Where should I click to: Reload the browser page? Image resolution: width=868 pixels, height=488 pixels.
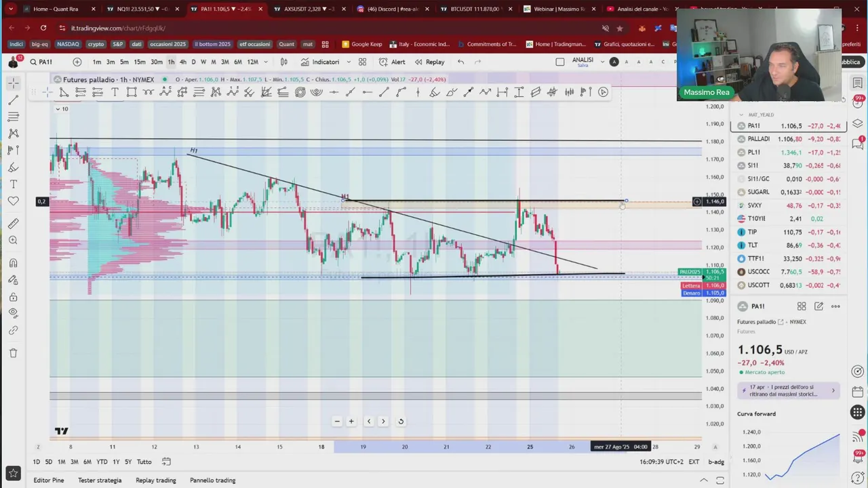coord(43,28)
